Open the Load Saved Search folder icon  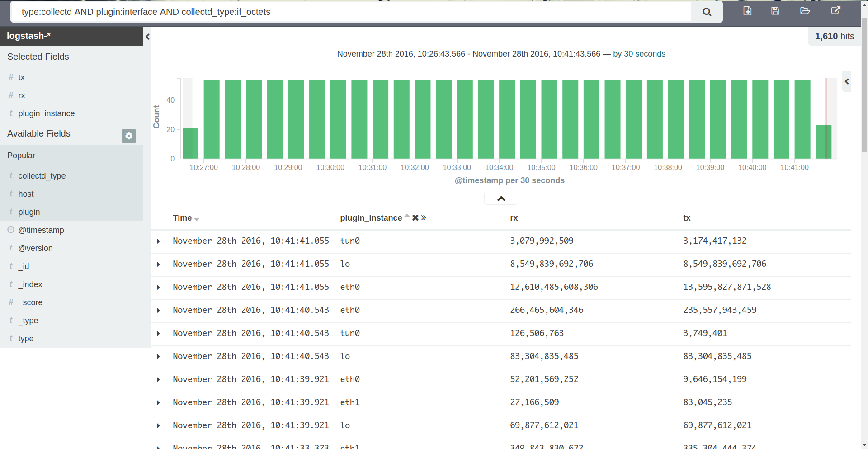click(805, 11)
